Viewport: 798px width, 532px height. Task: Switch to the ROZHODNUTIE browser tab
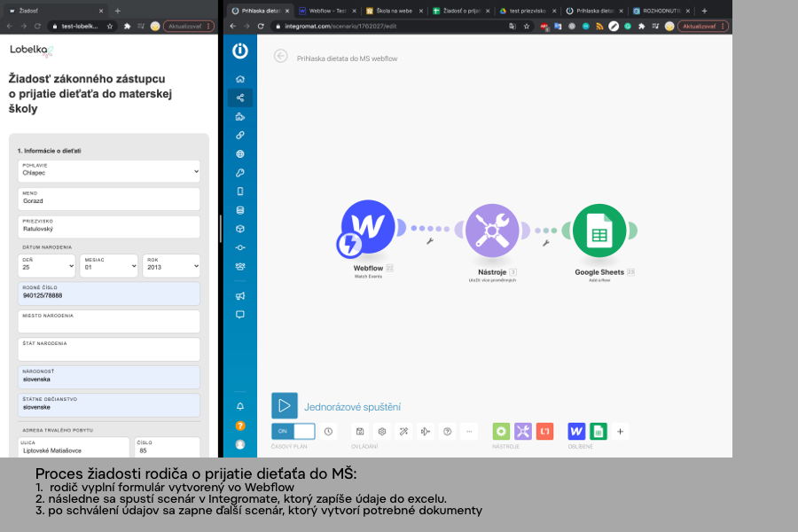coord(662,11)
